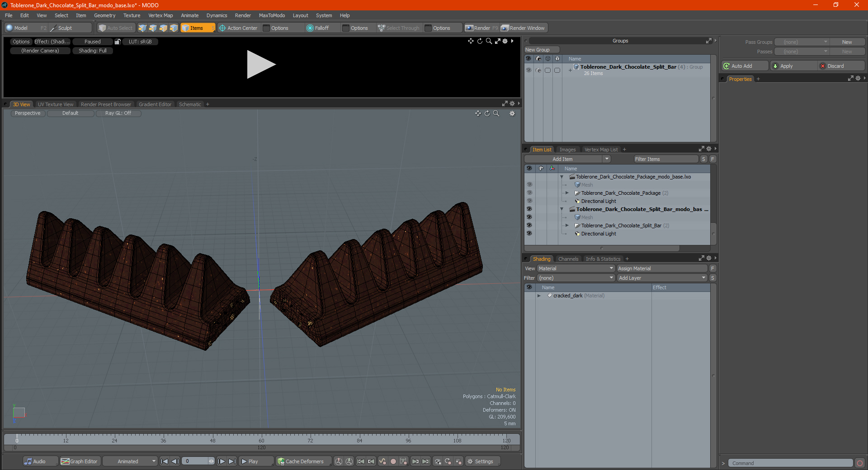Viewport: 868px width, 470px height.
Task: Toggle group visibility eye in Groups panel
Action: point(528,70)
